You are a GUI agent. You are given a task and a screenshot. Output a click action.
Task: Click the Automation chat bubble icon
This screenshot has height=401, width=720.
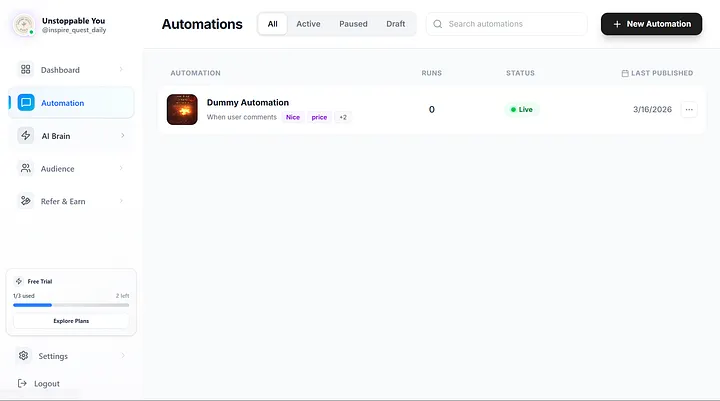[26, 102]
